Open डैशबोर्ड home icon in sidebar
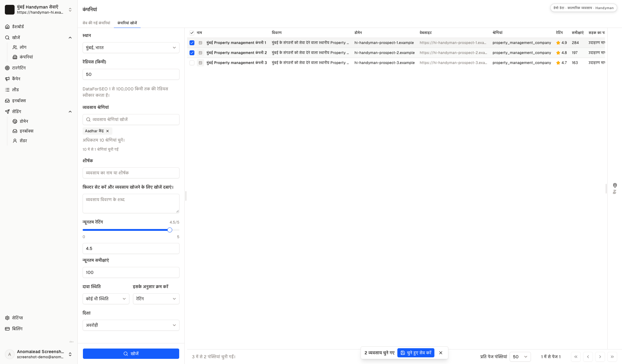The height and width of the screenshot is (364, 622). pos(7,27)
